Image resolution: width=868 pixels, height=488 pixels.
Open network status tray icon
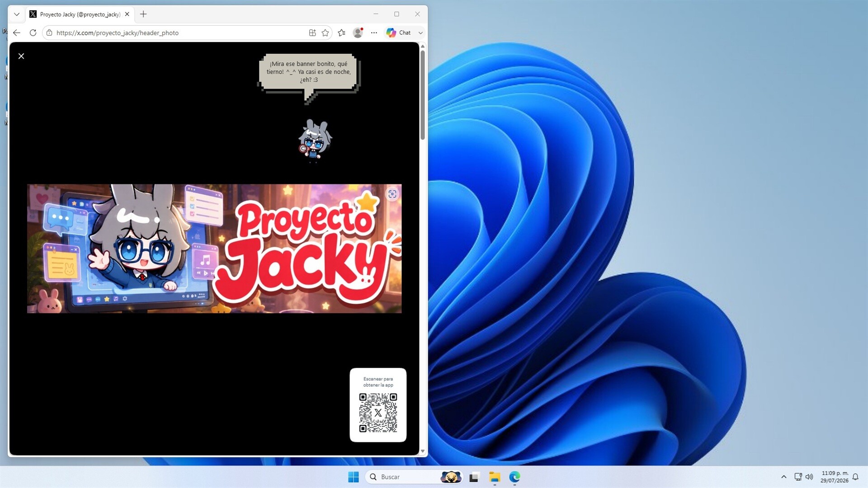[798, 477]
